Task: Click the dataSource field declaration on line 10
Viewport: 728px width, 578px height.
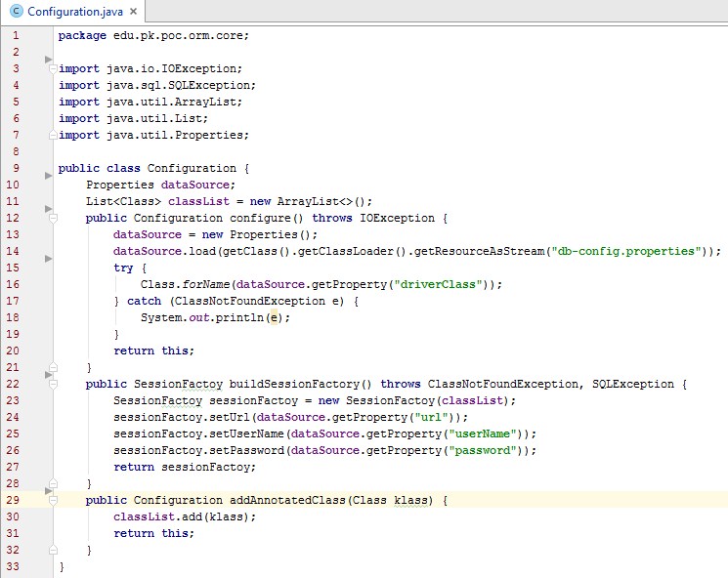Action: [x=195, y=186]
